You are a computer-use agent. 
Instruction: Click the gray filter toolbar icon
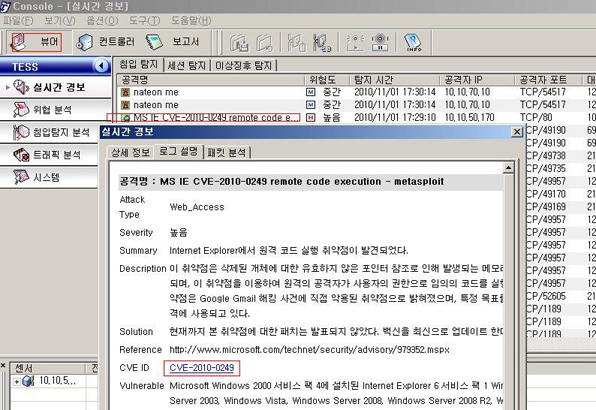296,42
